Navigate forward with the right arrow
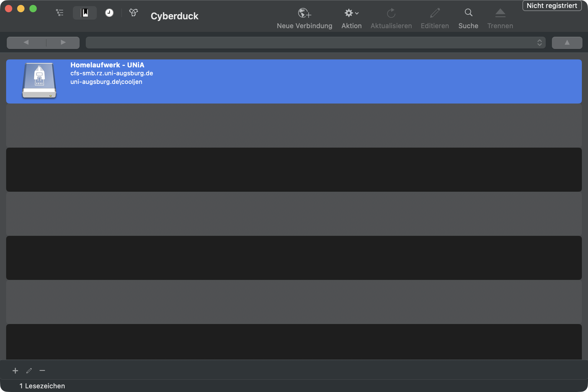 [x=63, y=43]
